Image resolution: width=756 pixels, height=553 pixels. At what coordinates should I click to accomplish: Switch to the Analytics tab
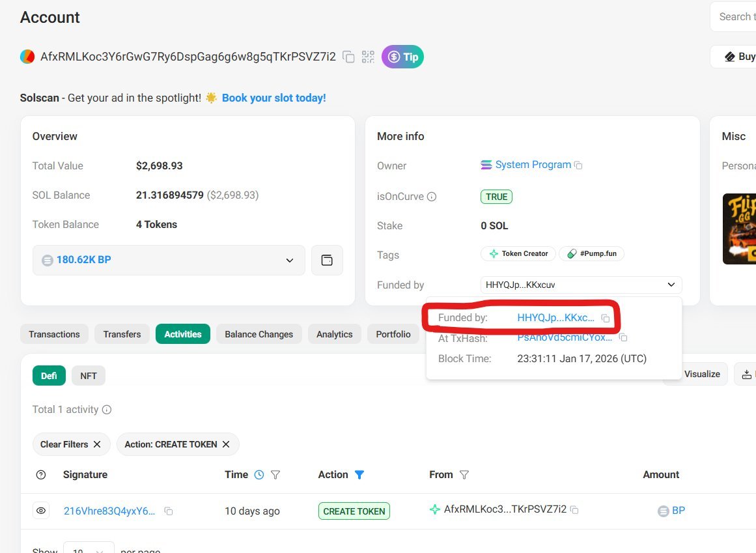[334, 333]
